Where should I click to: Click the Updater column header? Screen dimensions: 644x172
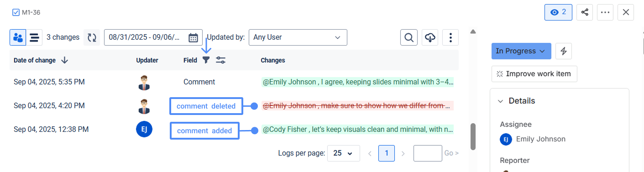[x=147, y=60]
